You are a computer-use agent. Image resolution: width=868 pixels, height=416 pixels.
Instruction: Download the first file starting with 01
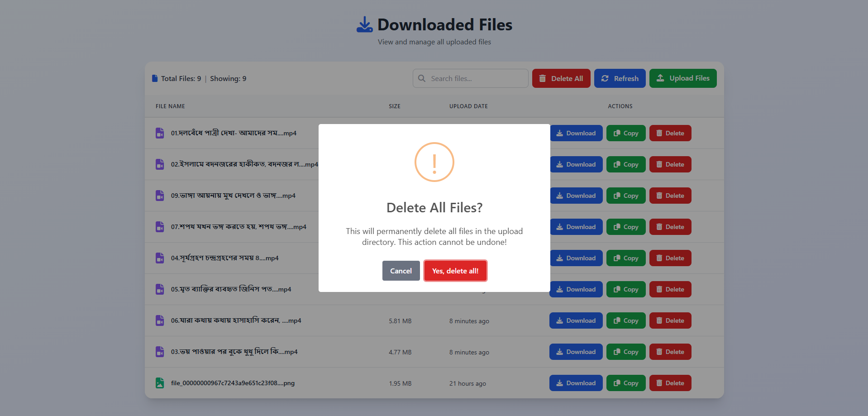pos(576,133)
